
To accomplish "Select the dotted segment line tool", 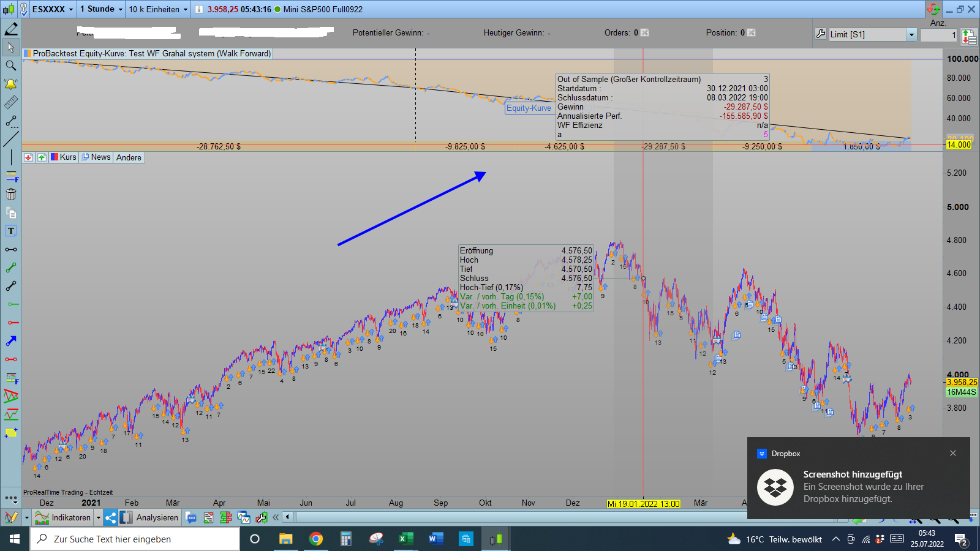I will point(11,121).
